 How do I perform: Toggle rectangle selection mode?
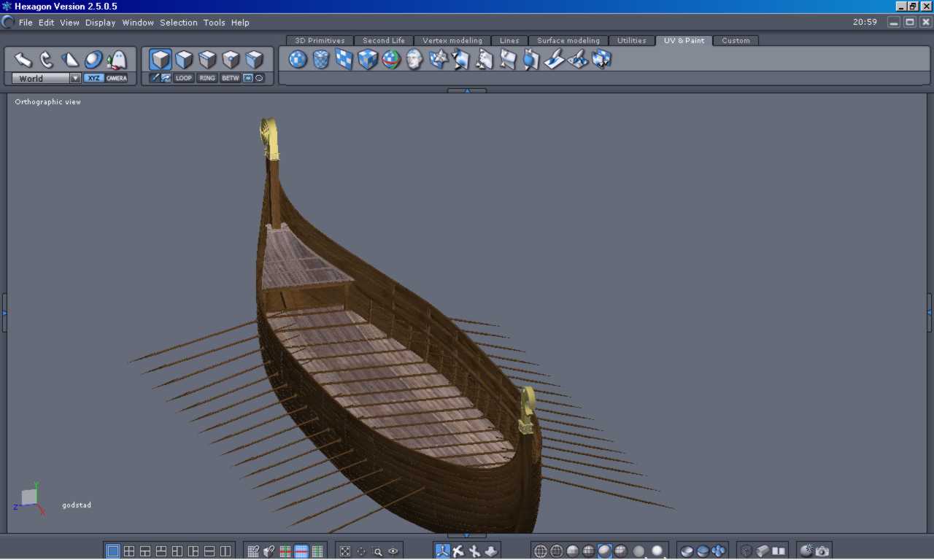point(247,78)
